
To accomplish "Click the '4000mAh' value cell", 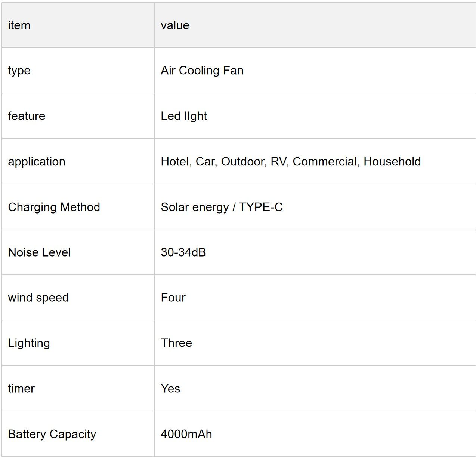I will (315, 434).
